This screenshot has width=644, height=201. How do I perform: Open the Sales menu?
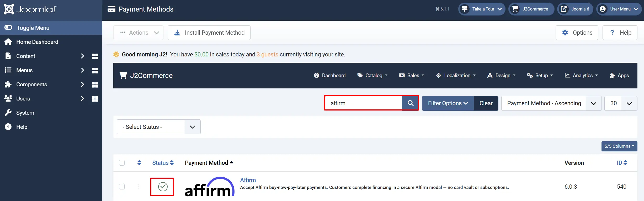pos(411,76)
